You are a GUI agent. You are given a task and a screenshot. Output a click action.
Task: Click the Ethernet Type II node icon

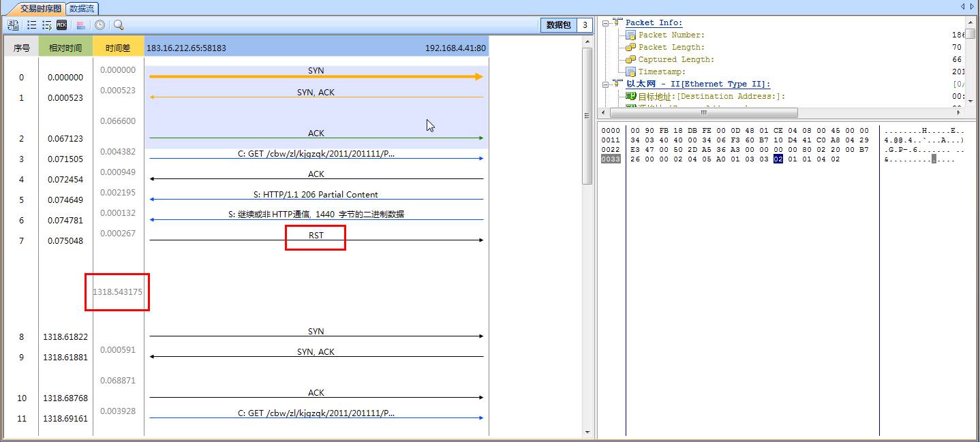[617, 84]
